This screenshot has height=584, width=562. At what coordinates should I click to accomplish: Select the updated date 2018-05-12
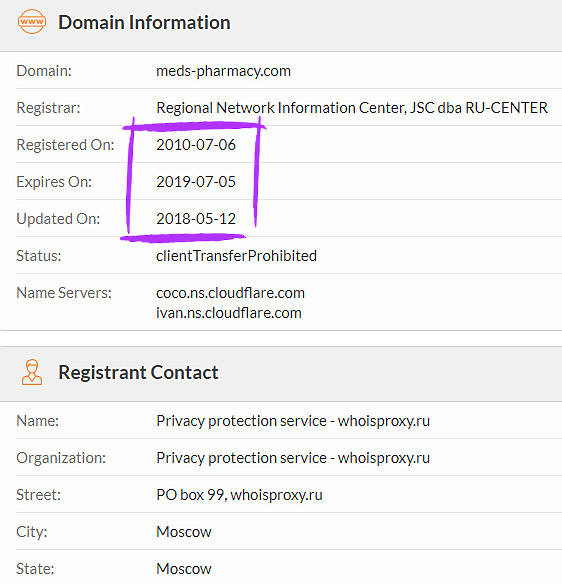(x=196, y=219)
